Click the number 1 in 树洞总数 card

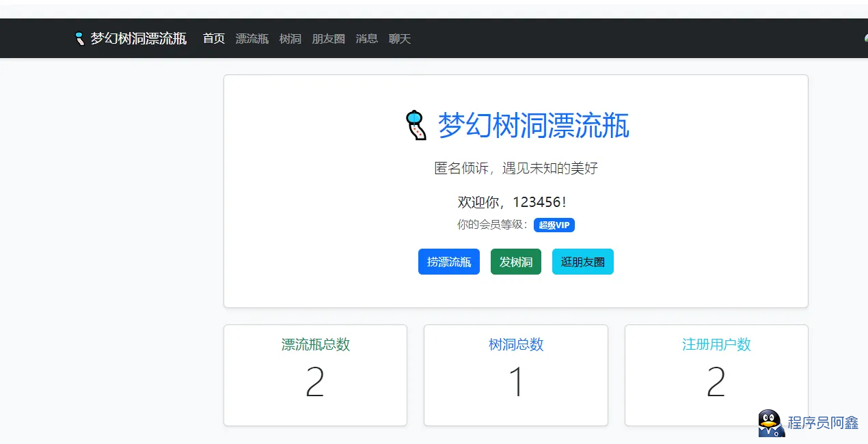click(x=516, y=383)
